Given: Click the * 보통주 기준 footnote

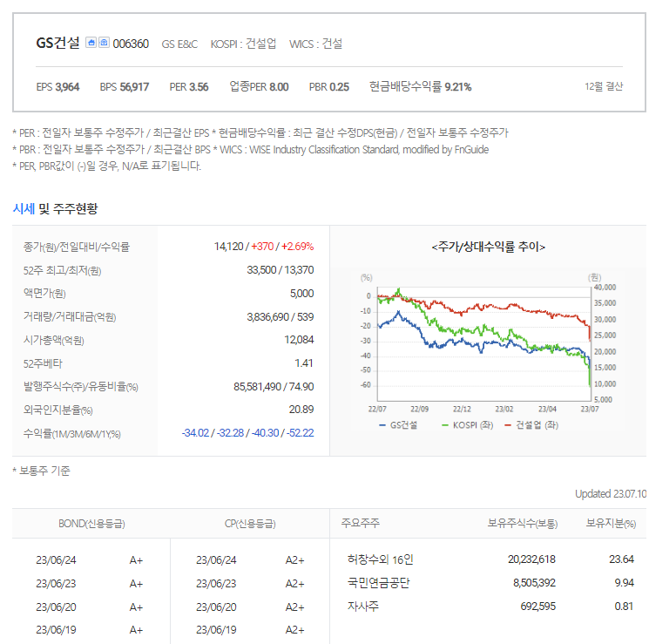Looking at the screenshot, I should tap(42, 471).
